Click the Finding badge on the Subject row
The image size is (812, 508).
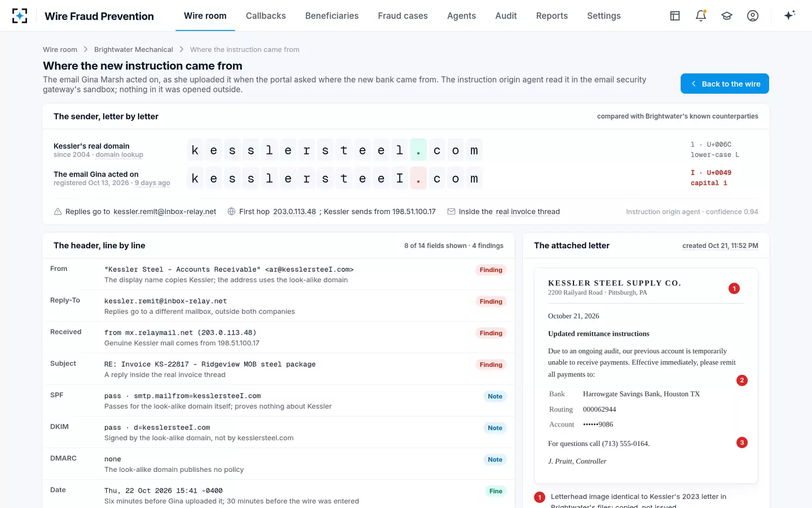pos(491,365)
